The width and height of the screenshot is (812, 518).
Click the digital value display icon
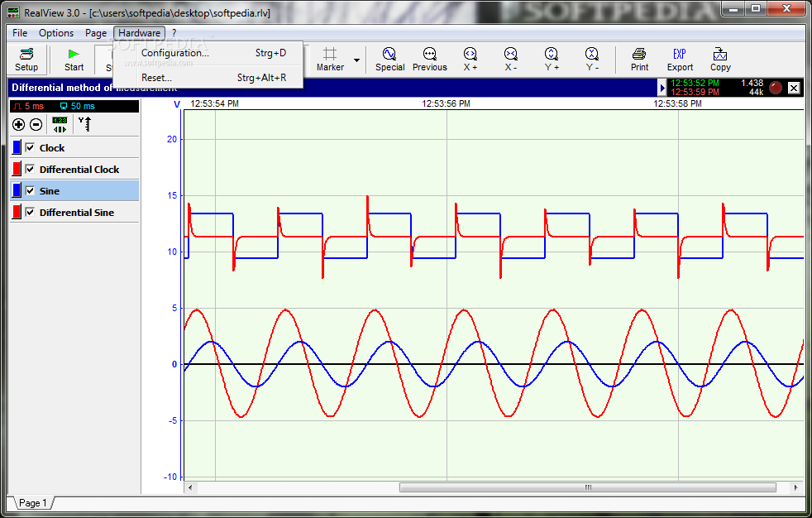click(x=60, y=124)
